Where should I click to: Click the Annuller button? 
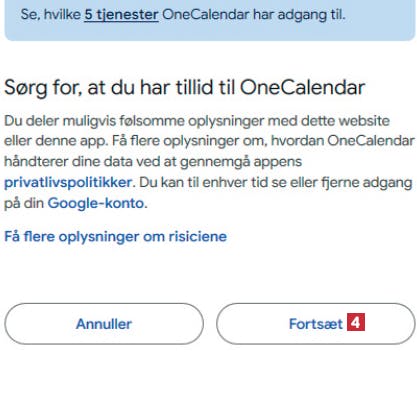pyautogui.click(x=104, y=324)
